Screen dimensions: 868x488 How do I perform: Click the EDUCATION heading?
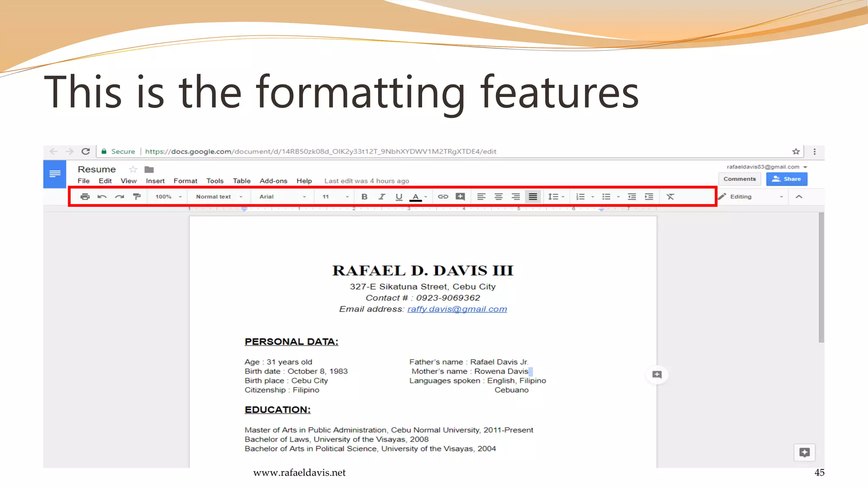[278, 410]
